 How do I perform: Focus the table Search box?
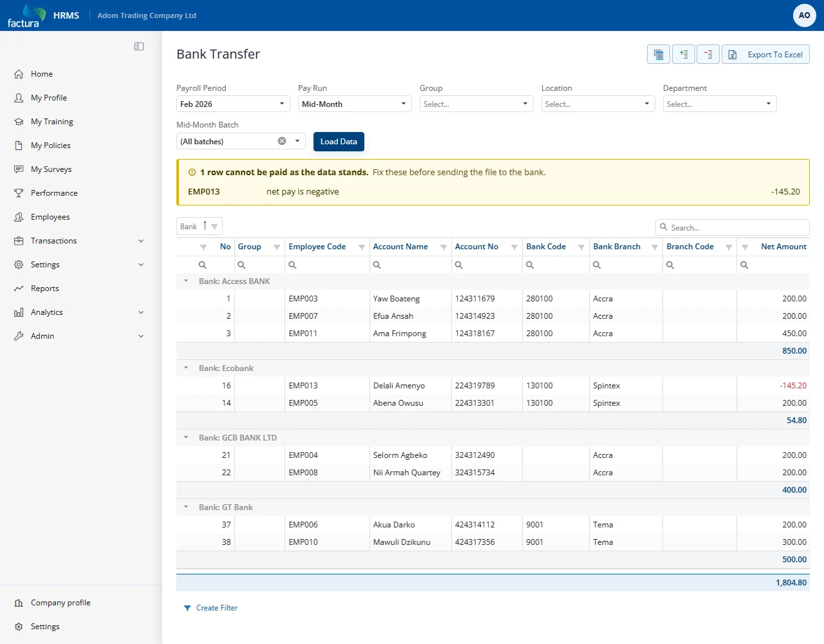pyautogui.click(x=733, y=227)
